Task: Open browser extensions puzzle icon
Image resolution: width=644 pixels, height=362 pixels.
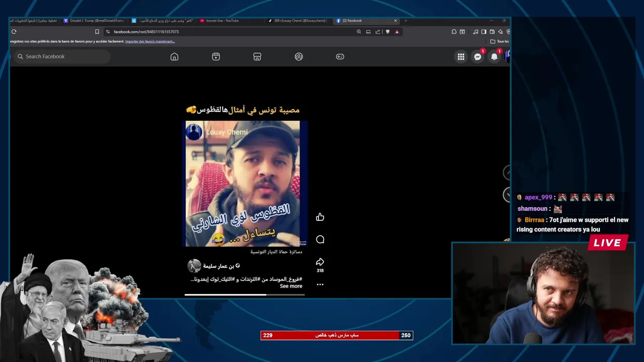Action: 454,32
